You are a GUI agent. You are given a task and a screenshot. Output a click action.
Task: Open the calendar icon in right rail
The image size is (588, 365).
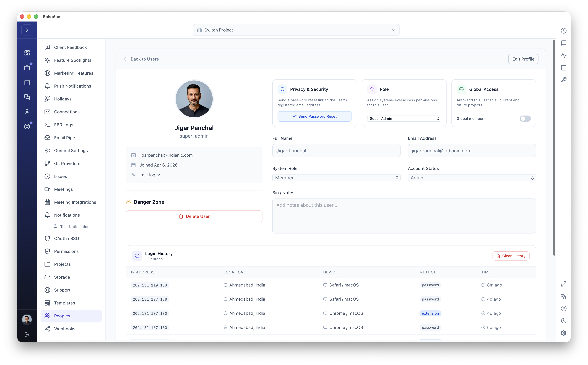[563, 68]
